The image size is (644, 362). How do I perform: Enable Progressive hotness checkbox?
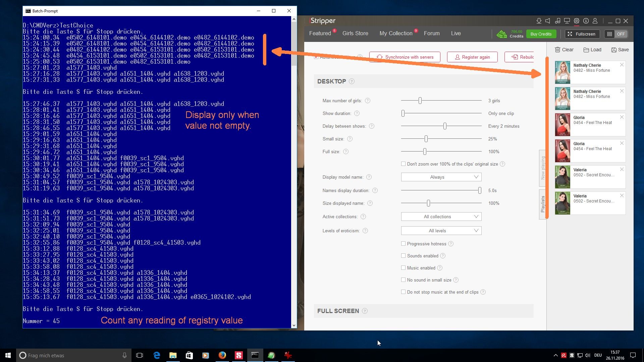(x=403, y=244)
